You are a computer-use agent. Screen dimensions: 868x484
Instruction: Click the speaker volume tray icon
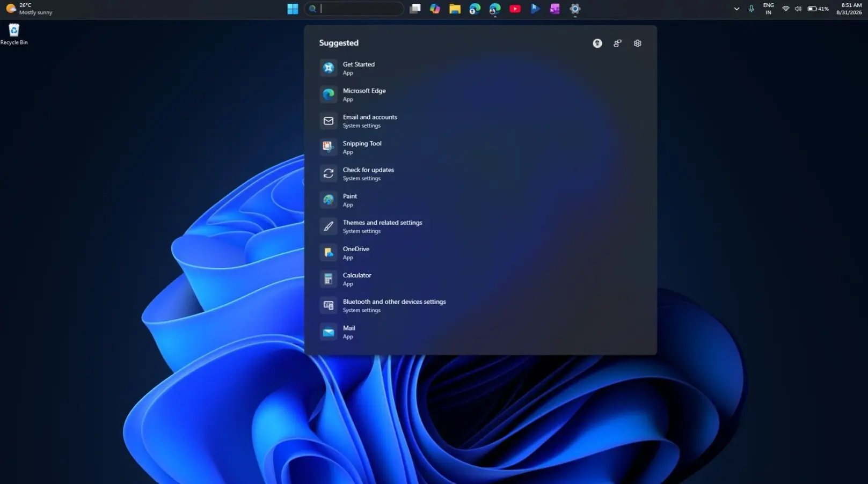pyautogui.click(x=798, y=9)
